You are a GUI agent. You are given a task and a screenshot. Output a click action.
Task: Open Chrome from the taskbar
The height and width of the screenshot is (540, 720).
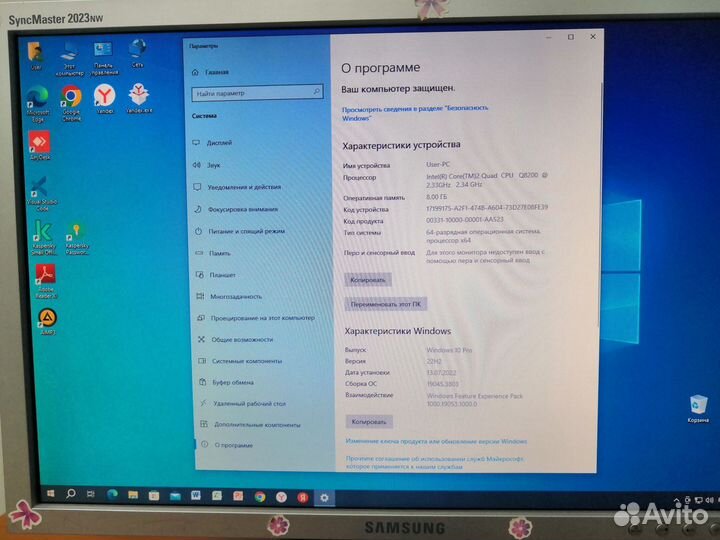pyautogui.click(x=260, y=497)
